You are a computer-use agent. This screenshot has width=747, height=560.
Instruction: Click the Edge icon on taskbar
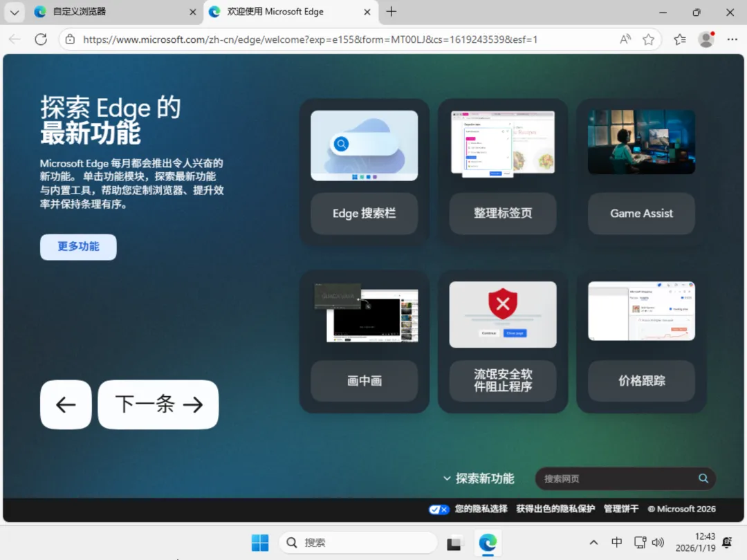tap(488, 543)
